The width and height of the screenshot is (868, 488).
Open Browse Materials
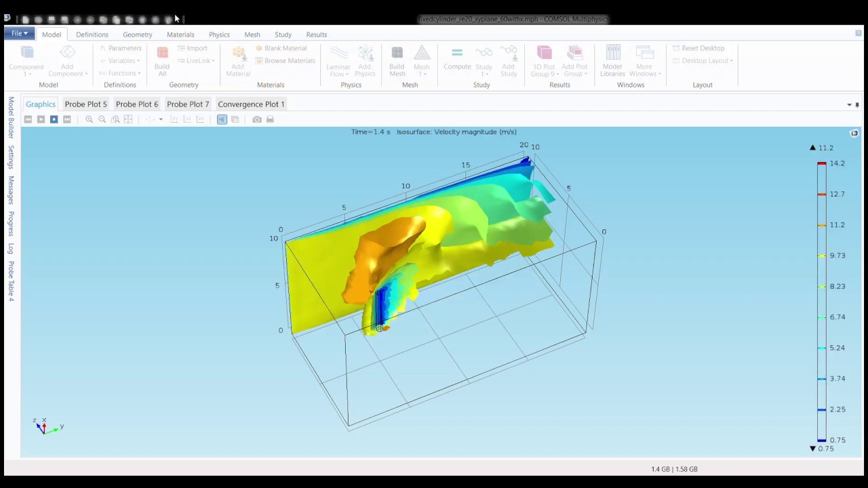pos(285,60)
